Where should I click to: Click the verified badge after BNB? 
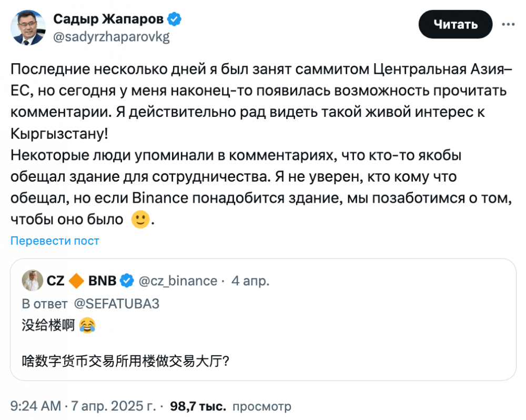(127, 281)
